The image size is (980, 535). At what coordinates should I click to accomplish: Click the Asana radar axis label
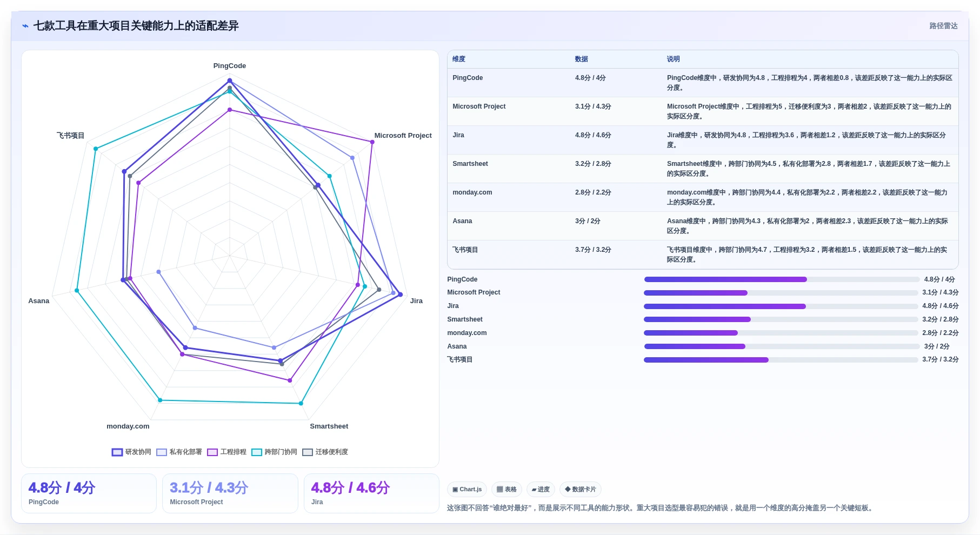(39, 301)
